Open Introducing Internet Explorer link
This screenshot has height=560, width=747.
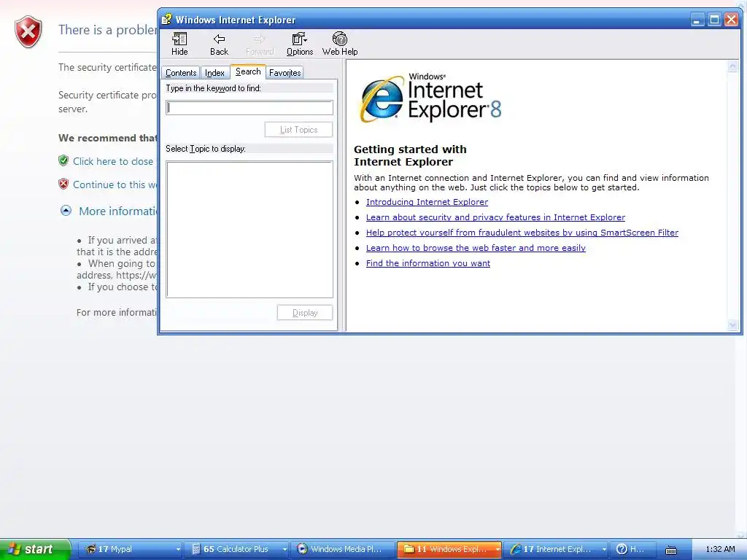pyautogui.click(x=427, y=202)
